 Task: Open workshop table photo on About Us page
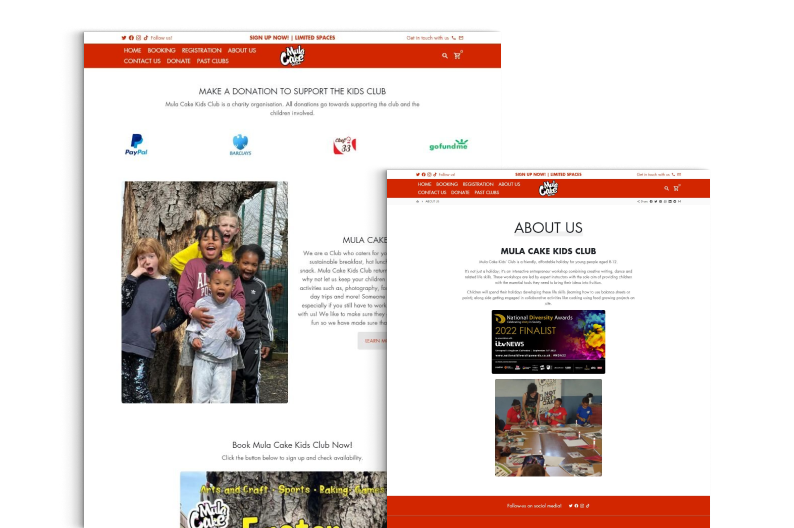(x=548, y=428)
